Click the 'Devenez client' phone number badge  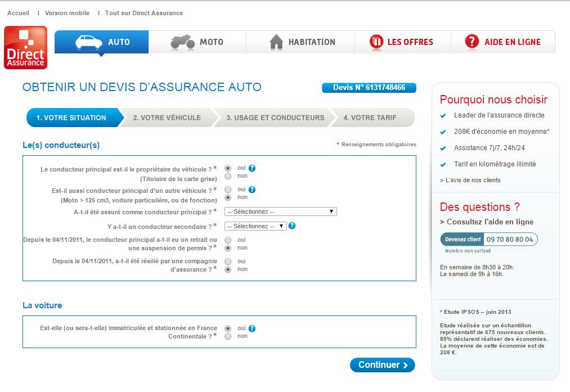pyautogui.click(x=489, y=240)
